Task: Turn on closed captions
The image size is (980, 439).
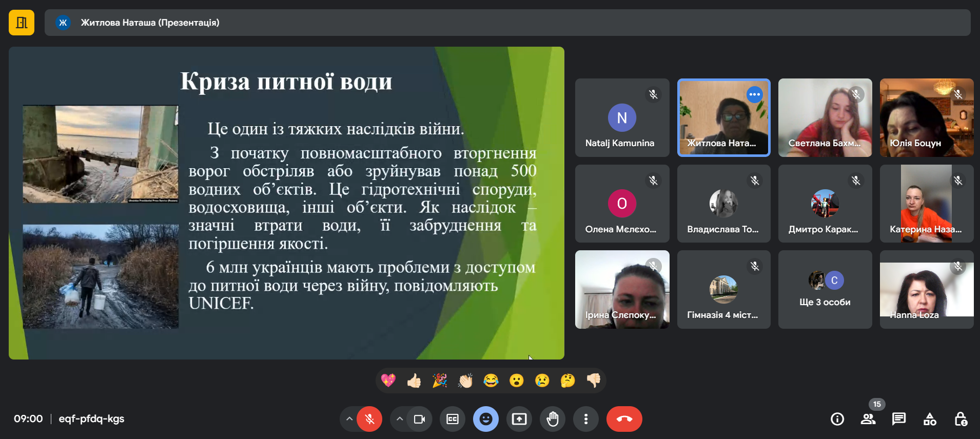Action: 452,419
